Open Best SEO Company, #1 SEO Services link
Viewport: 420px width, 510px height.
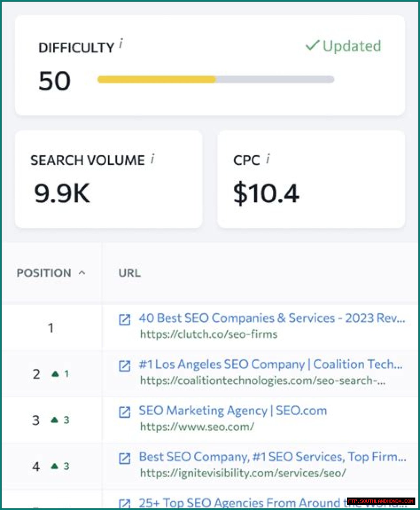(x=272, y=457)
